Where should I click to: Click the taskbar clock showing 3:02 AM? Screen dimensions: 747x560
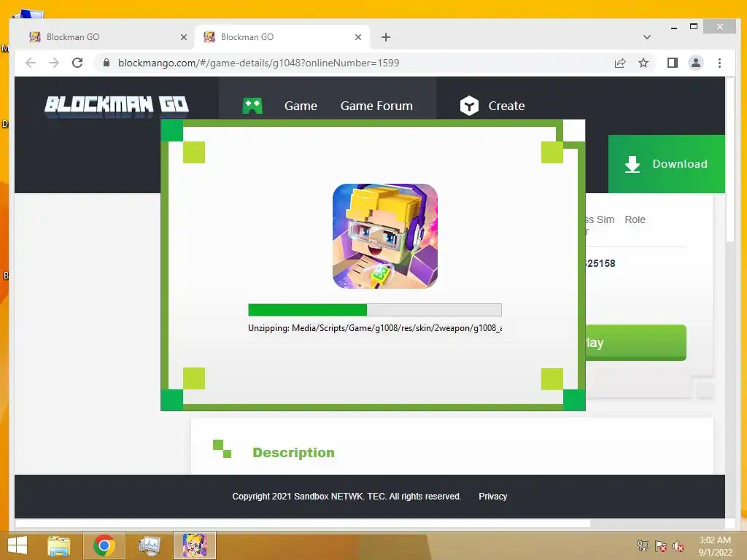[715, 546]
